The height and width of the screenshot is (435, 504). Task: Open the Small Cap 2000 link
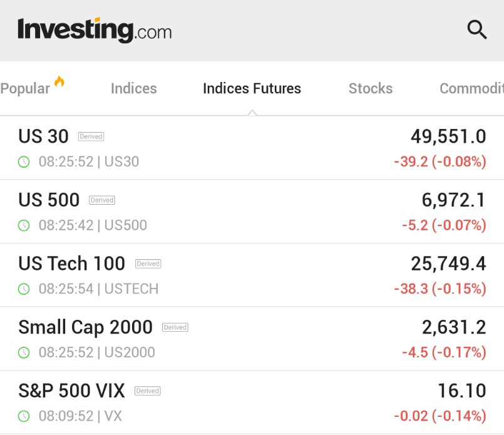(85, 327)
